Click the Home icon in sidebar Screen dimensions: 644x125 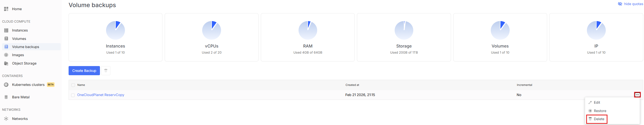(6, 9)
